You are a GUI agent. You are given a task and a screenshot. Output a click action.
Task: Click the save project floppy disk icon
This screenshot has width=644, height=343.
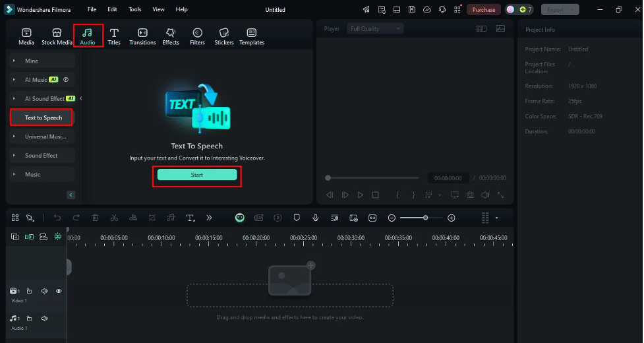(412, 10)
